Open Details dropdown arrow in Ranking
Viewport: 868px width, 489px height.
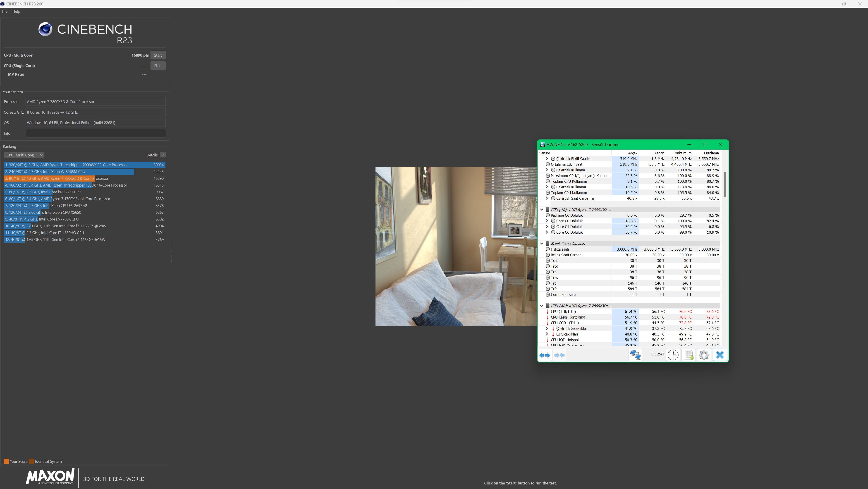[x=163, y=155]
